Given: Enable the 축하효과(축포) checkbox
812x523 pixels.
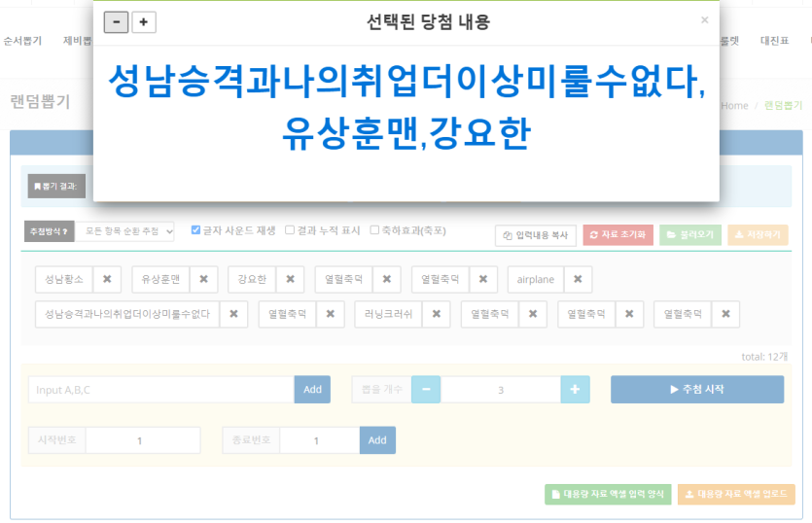Looking at the screenshot, I should coord(375,230).
